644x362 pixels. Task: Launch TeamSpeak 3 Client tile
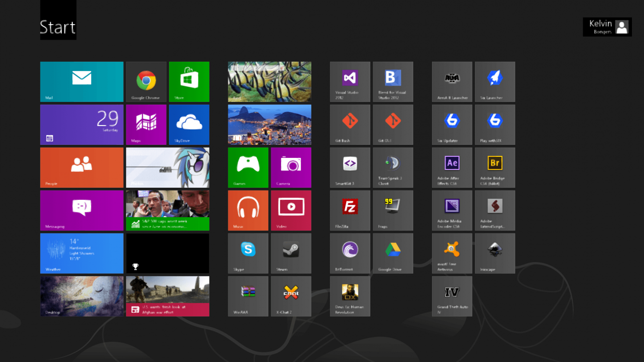pyautogui.click(x=393, y=167)
